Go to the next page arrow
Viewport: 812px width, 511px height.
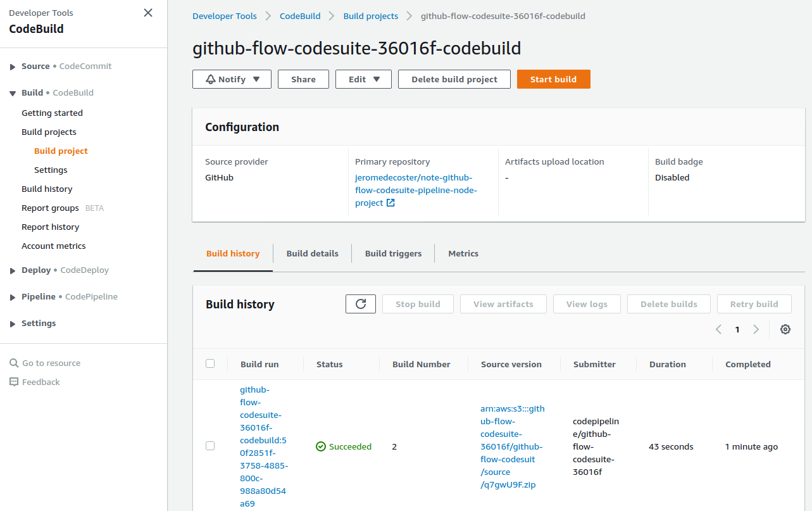756,329
